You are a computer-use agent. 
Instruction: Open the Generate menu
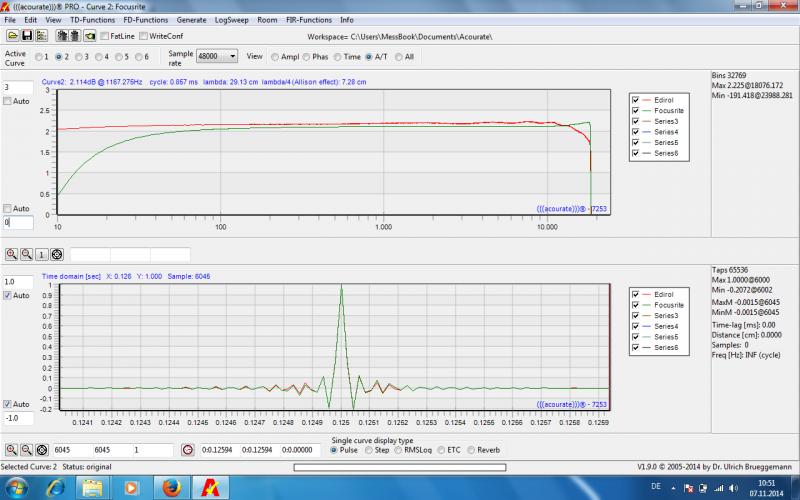[191, 20]
